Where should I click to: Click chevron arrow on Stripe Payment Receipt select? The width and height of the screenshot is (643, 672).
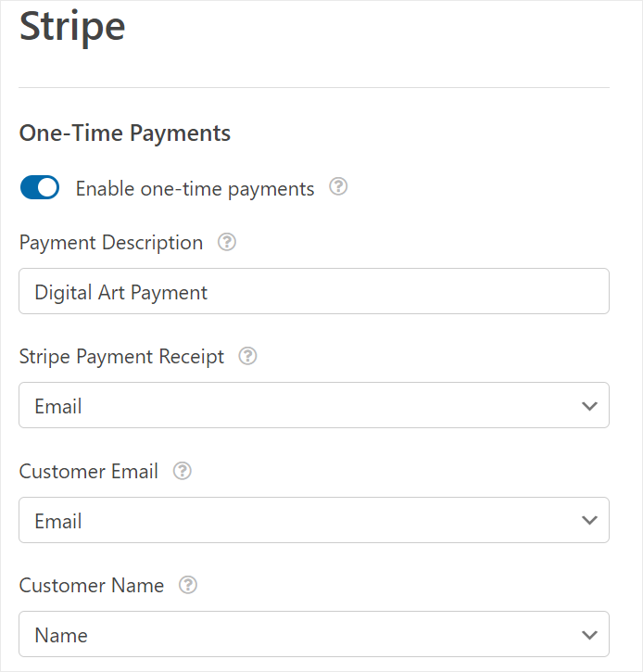coord(589,406)
